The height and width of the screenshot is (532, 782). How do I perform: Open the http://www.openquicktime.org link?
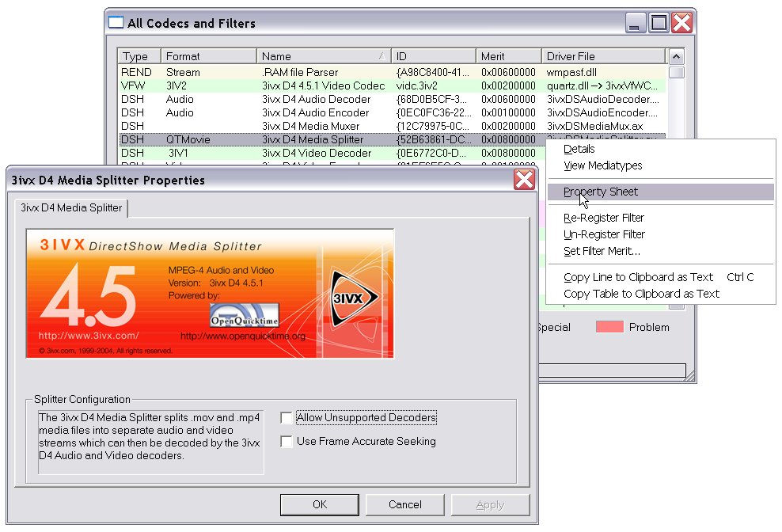click(x=243, y=336)
